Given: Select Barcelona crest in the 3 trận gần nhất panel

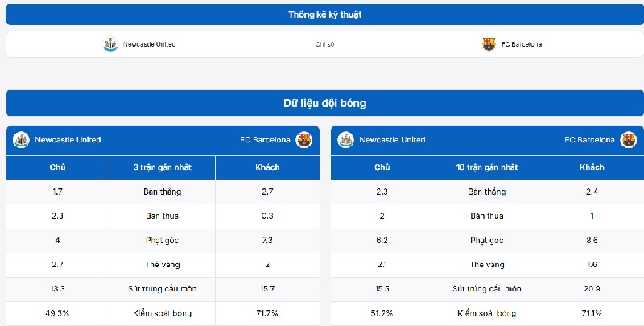Looking at the screenshot, I should tap(303, 140).
